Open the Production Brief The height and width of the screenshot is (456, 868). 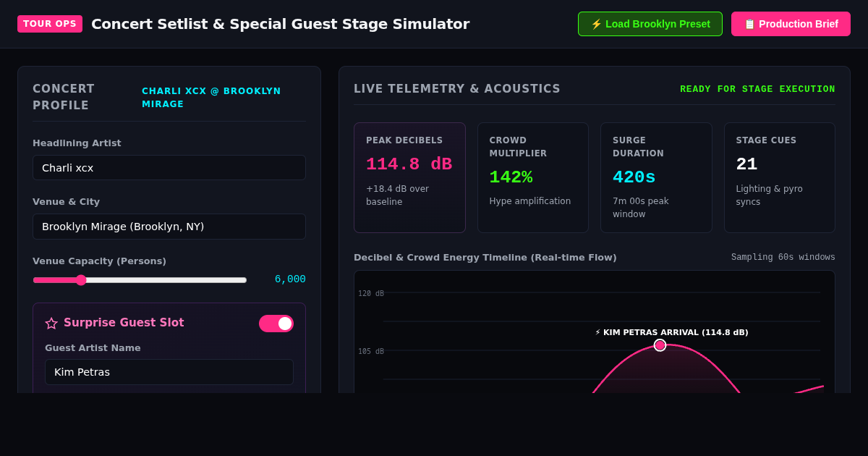coord(791,24)
